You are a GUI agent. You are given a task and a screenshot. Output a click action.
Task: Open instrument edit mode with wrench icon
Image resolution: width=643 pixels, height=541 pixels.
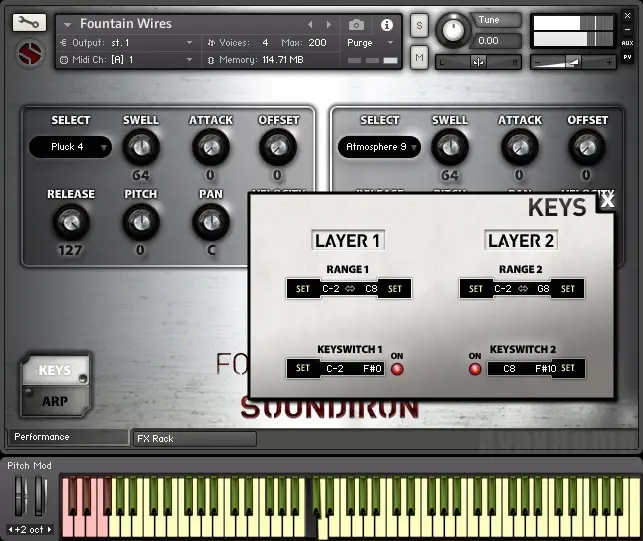(29, 23)
